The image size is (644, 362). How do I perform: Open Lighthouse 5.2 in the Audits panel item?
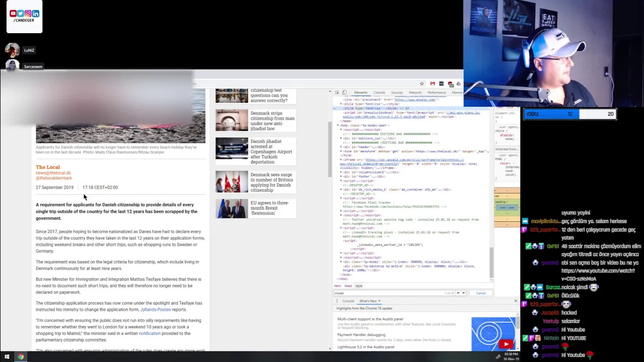point(366,347)
